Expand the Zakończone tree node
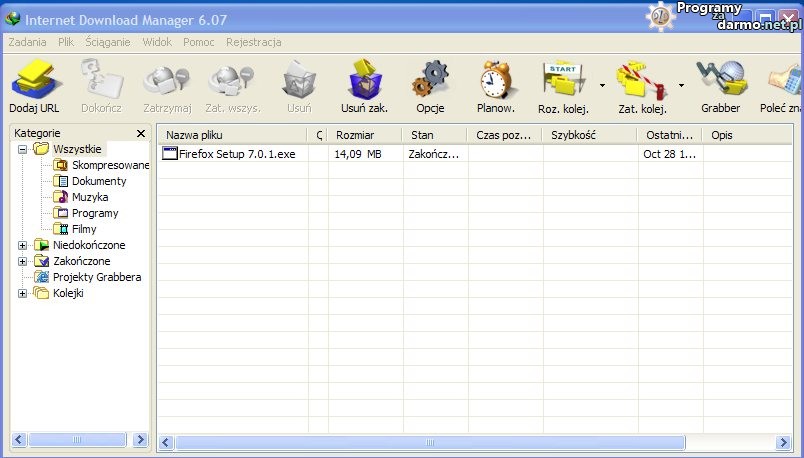The width and height of the screenshot is (804, 458). pos(23,261)
